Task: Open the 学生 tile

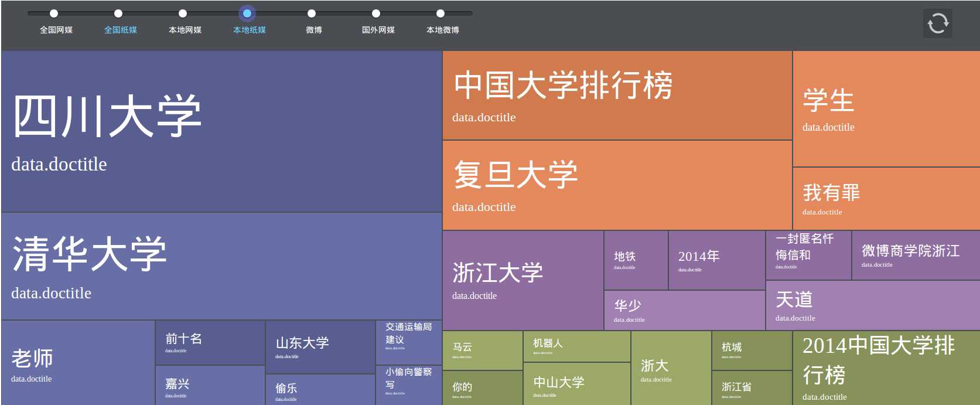Action: tap(886, 108)
